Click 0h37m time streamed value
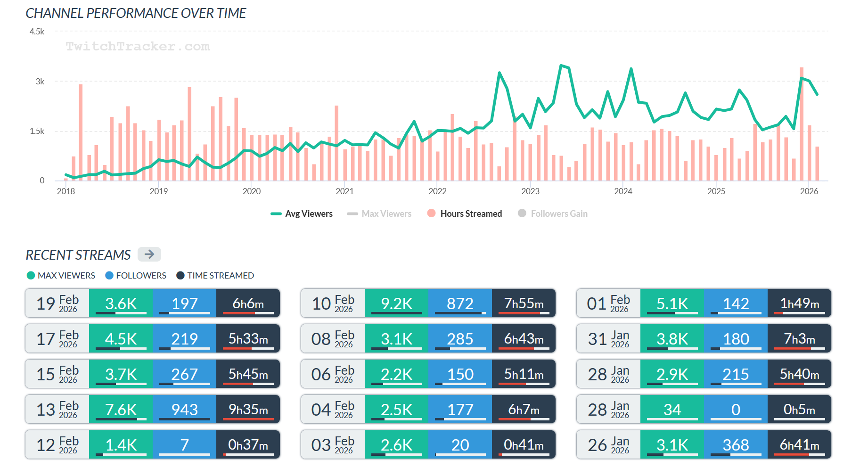The height and width of the screenshot is (476, 868). coord(248,444)
